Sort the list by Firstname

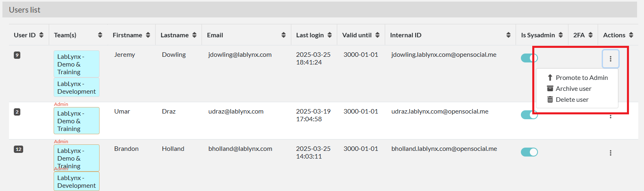[x=148, y=35]
